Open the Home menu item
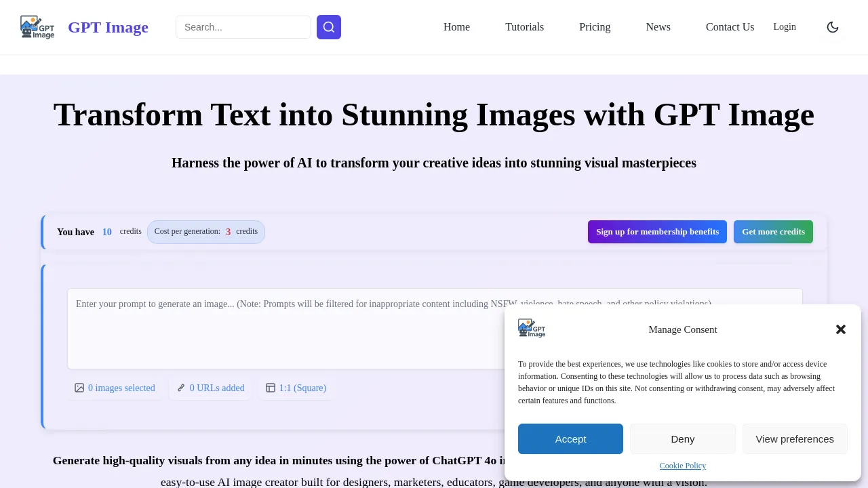 pos(456,27)
